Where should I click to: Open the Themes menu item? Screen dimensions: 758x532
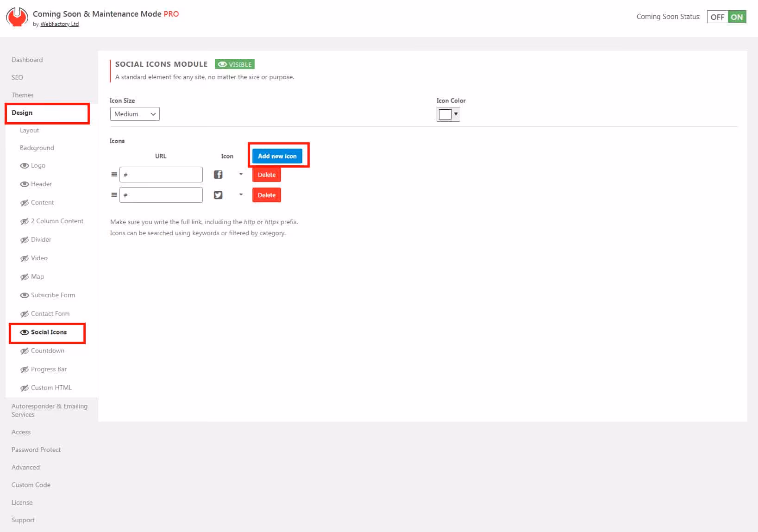(23, 95)
